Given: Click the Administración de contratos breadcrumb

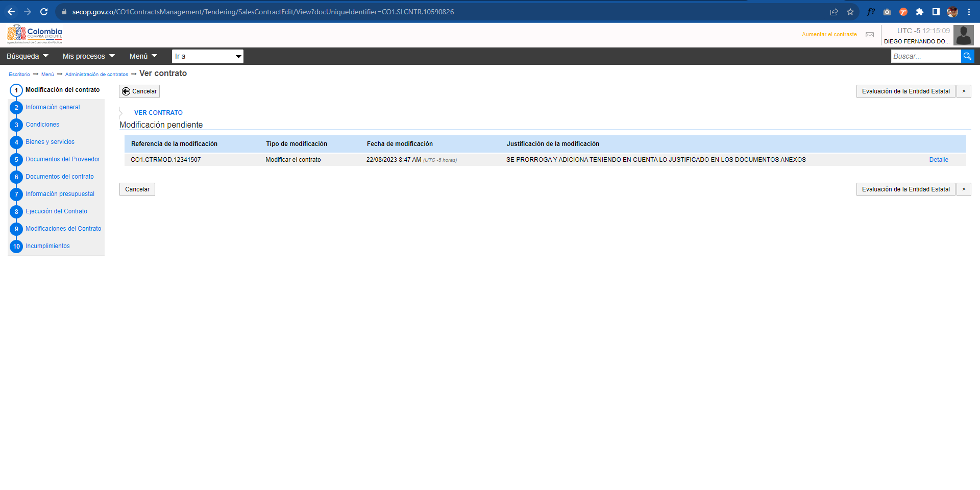Looking at the screenshot, I should [96, 75].
